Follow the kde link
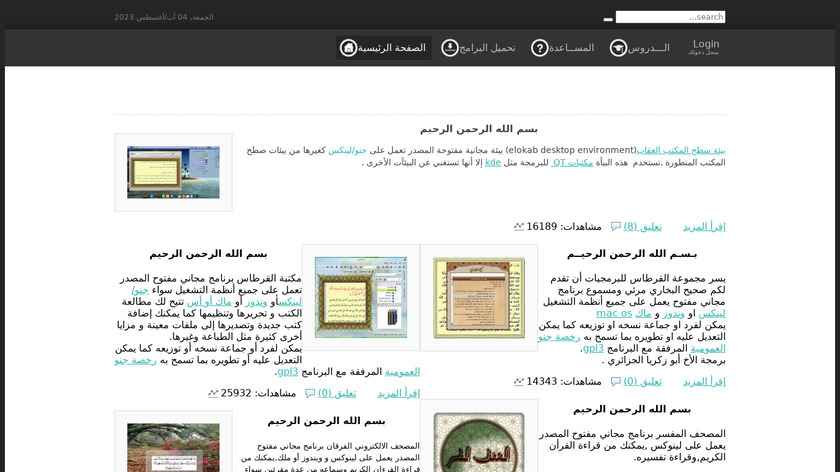Viewport: 840px width, 472px height. (493, 162)
